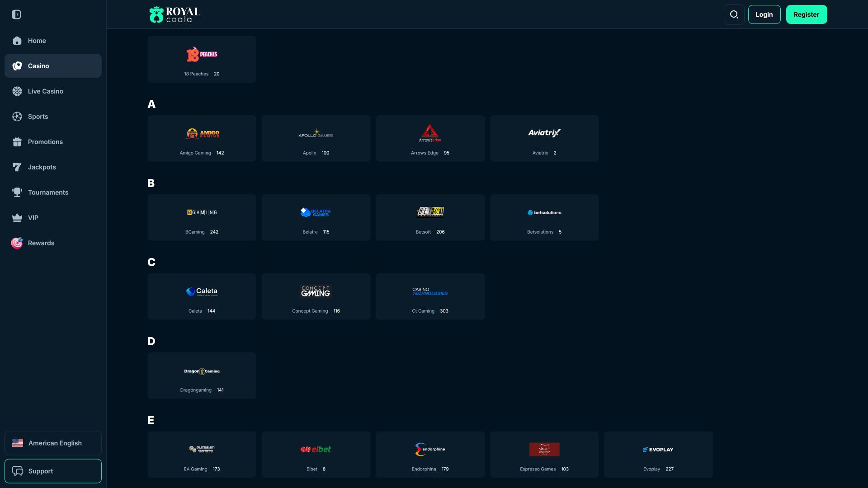Click the Login button
This screenshot has width=868, height=488.
(x=764, y=14)
